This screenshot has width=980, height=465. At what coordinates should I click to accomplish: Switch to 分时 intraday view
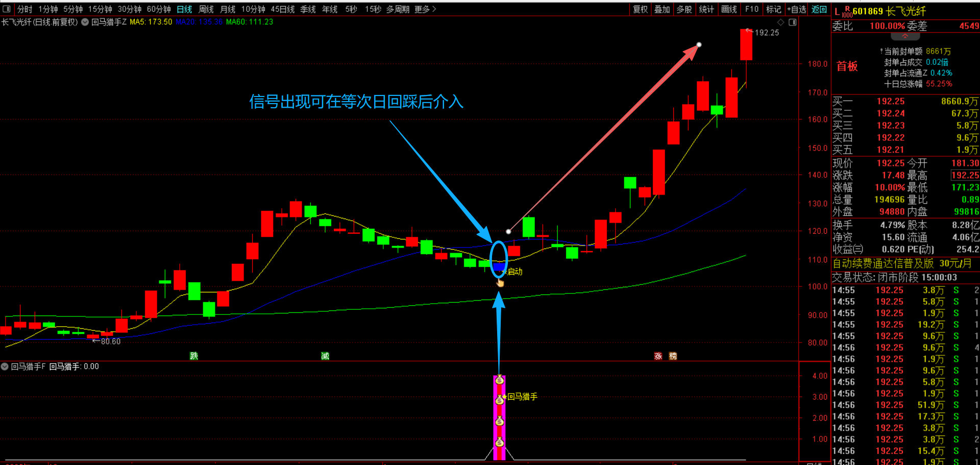pos(24,9)
